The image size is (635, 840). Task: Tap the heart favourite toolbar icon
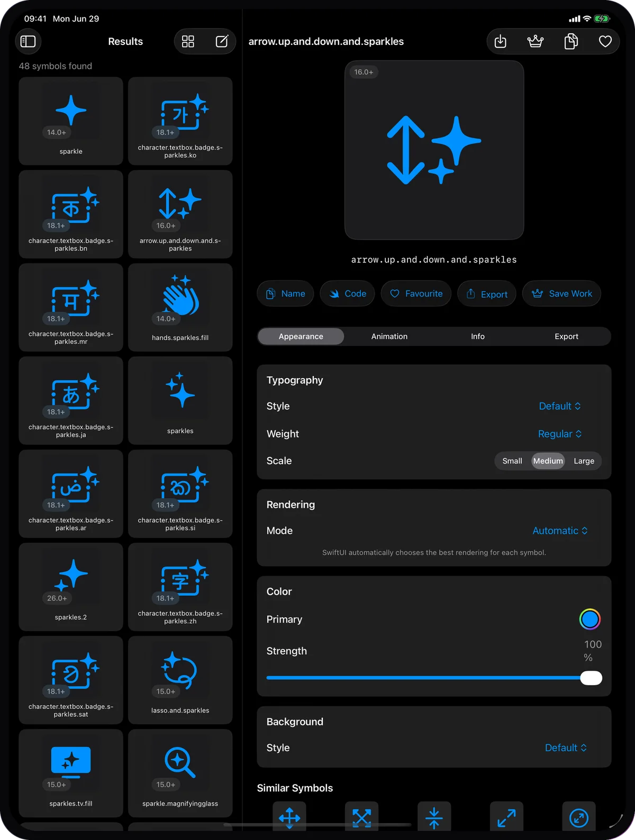605,41
